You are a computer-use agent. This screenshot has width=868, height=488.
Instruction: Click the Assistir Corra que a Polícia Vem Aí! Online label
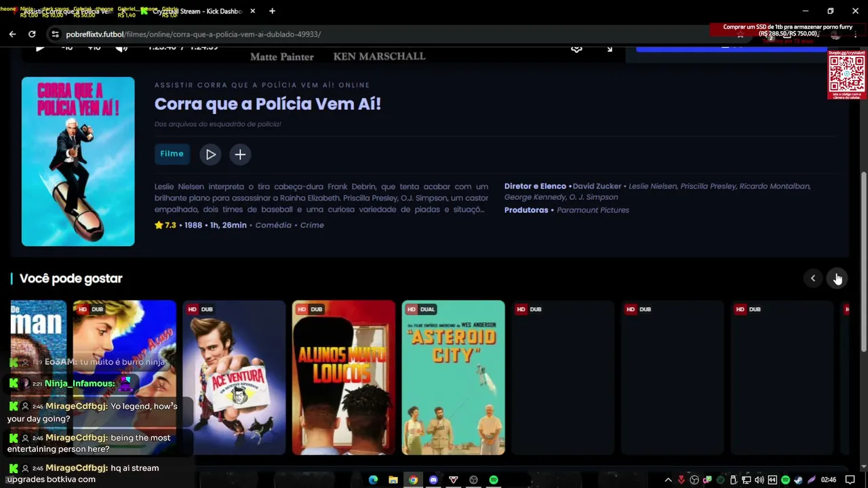262,85
